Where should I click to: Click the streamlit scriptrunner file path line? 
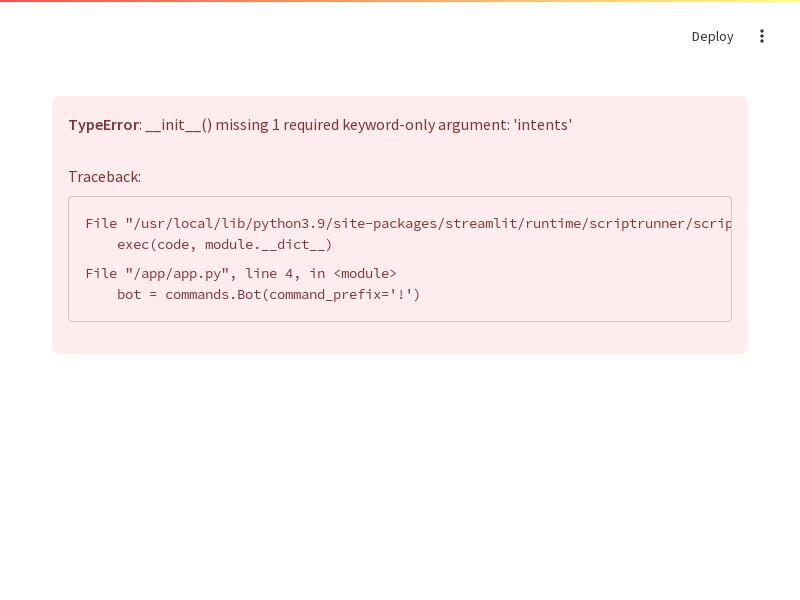[x=408, y=223]
